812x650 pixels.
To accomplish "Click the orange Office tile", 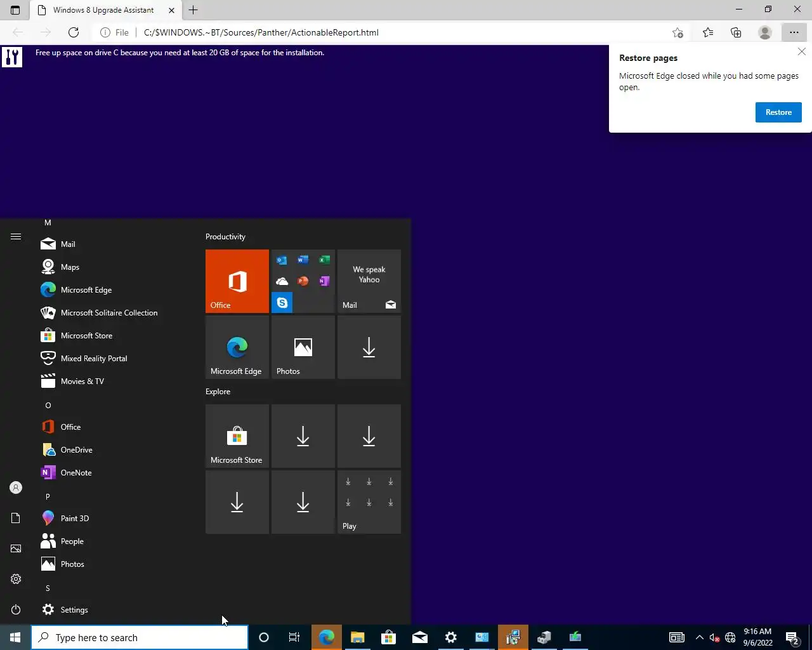I will click(237, 281).
